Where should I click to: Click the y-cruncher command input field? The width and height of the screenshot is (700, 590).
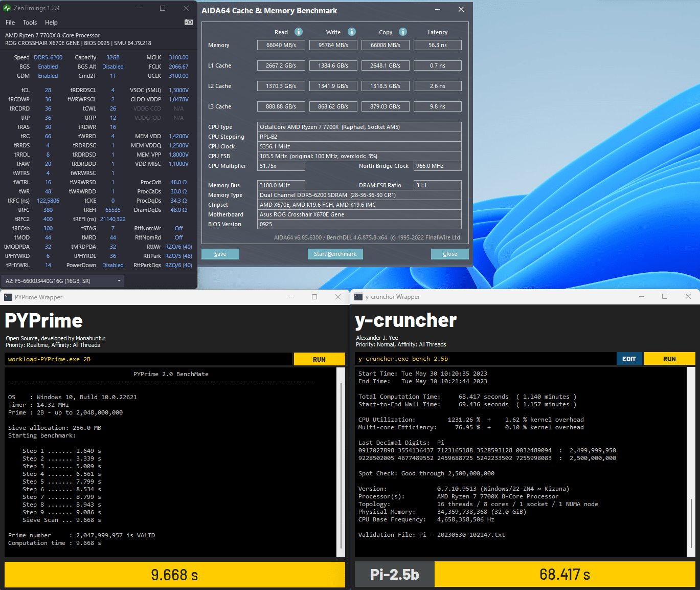pyautogui.click(x=485, y=359)
